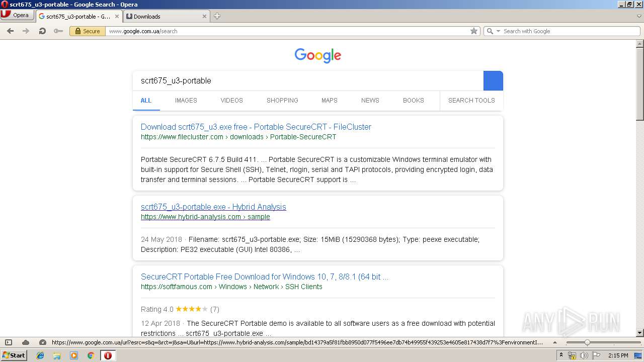Open search engine selector dropdown
Viewport: 644px width, 362px height.
493,31
